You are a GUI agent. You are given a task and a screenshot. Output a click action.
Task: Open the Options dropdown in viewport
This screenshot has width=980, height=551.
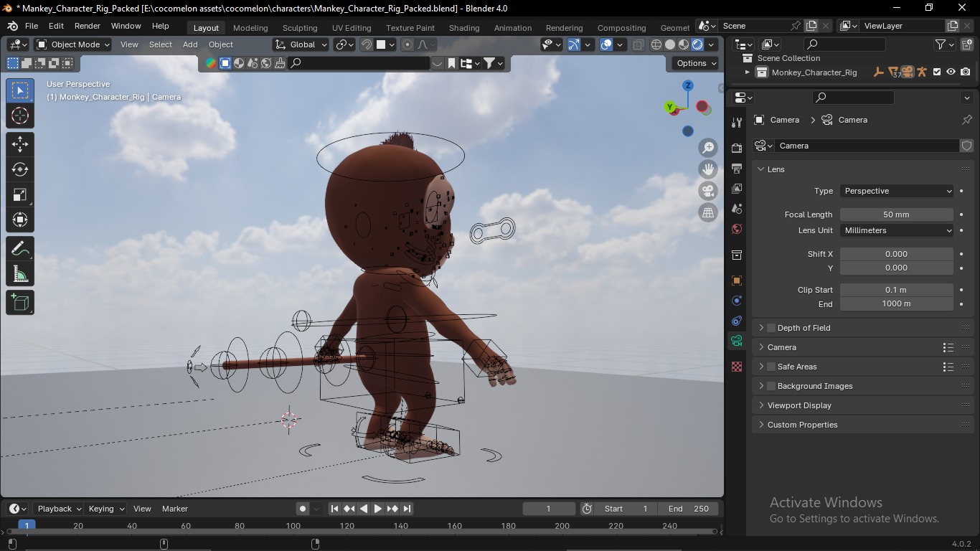695,63
